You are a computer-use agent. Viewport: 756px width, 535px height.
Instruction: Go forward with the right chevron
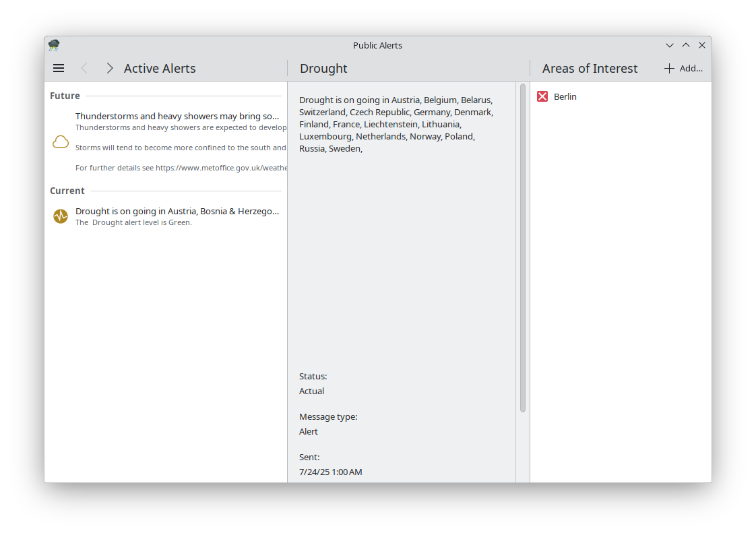tap(109, 68)
